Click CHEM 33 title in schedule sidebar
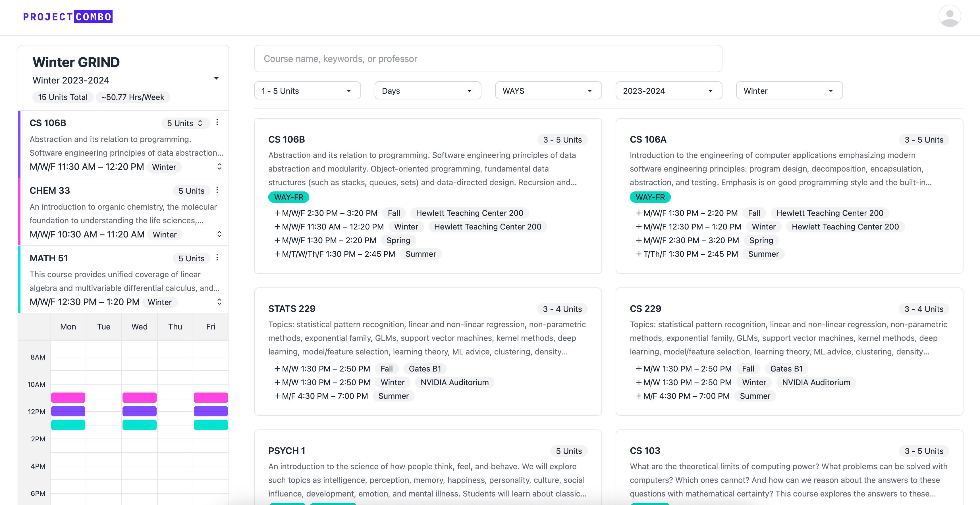This screenshot has width=980, height=505. tap(50, 191)
